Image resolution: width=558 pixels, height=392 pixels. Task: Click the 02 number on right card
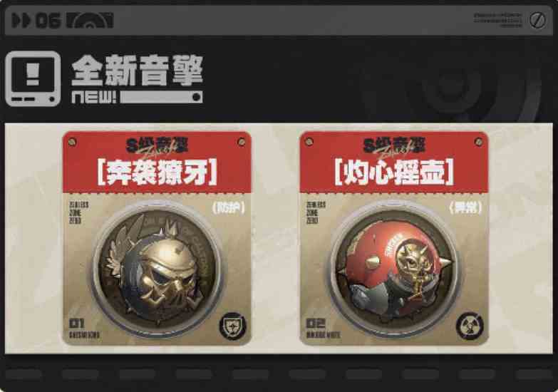(x=316, y=324)
